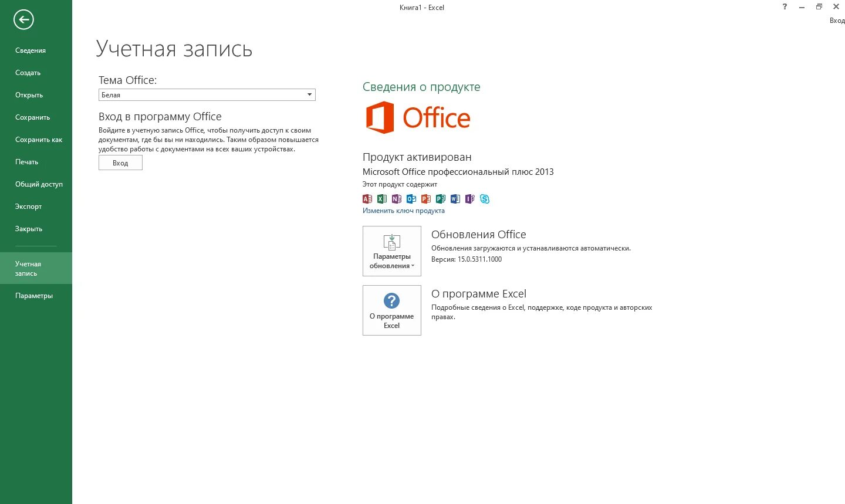The width and height of the screenshot is (845, 504).
Task: Click Вход link at top right
Action: (x=837, y=21)
